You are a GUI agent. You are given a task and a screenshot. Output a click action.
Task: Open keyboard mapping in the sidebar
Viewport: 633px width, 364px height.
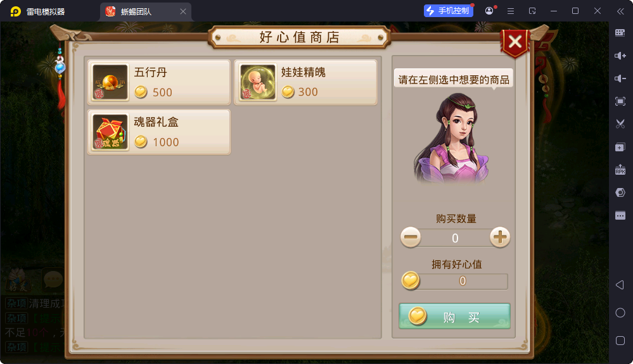click(x=620, y=33)
